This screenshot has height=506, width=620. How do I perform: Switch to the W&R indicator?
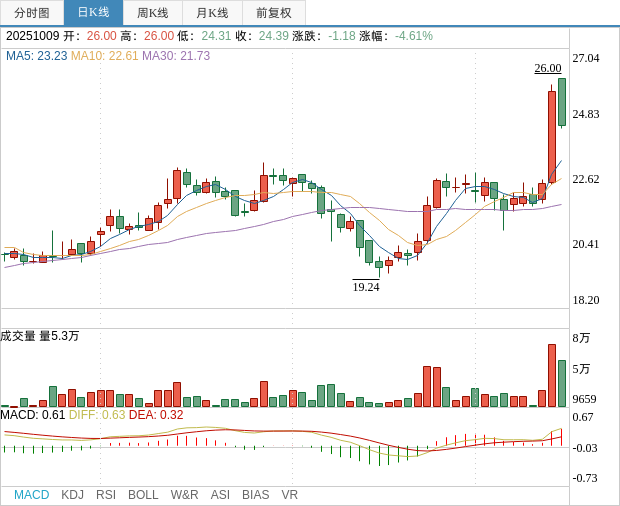coord(184,495)
